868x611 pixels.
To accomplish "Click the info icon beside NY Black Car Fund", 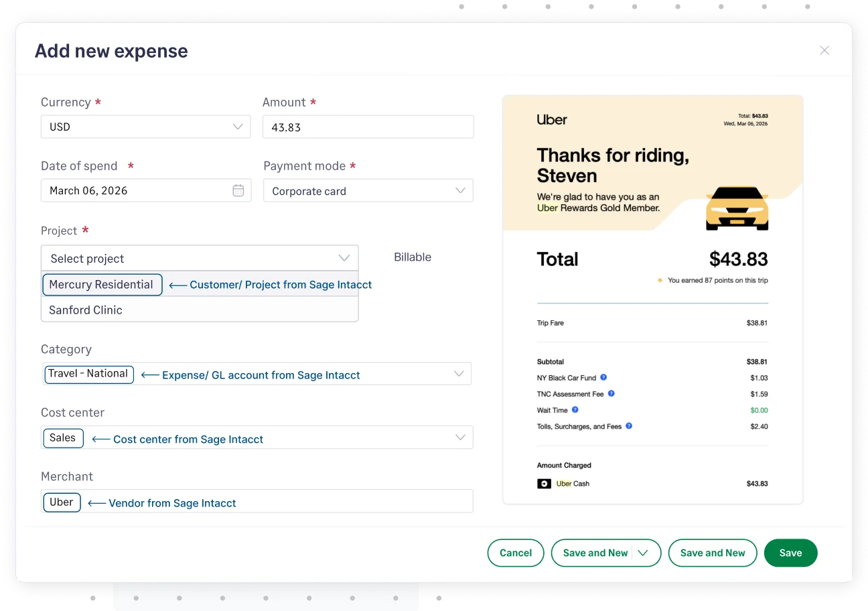I will point(603,378).
